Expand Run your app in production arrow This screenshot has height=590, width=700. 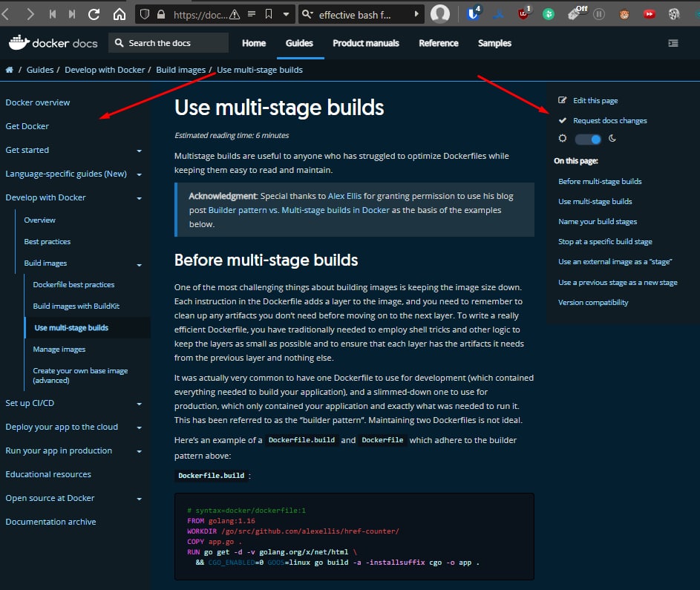tap(140, 451)
